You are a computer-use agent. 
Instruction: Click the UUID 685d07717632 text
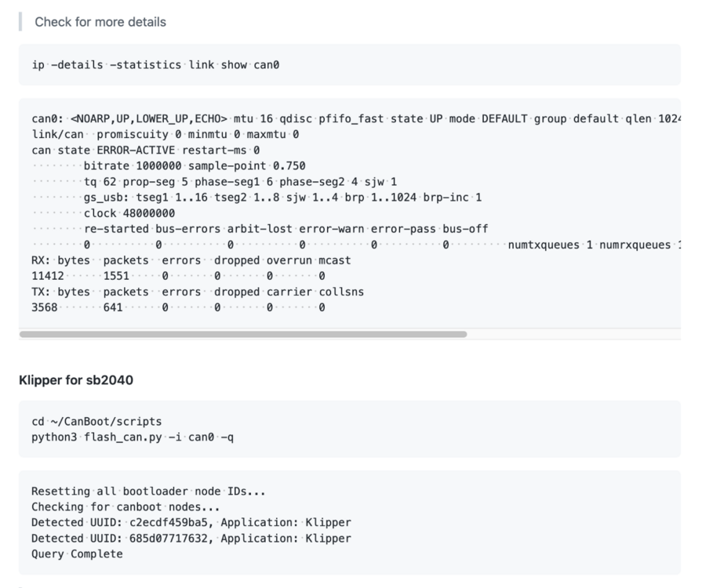click(169, 539)
